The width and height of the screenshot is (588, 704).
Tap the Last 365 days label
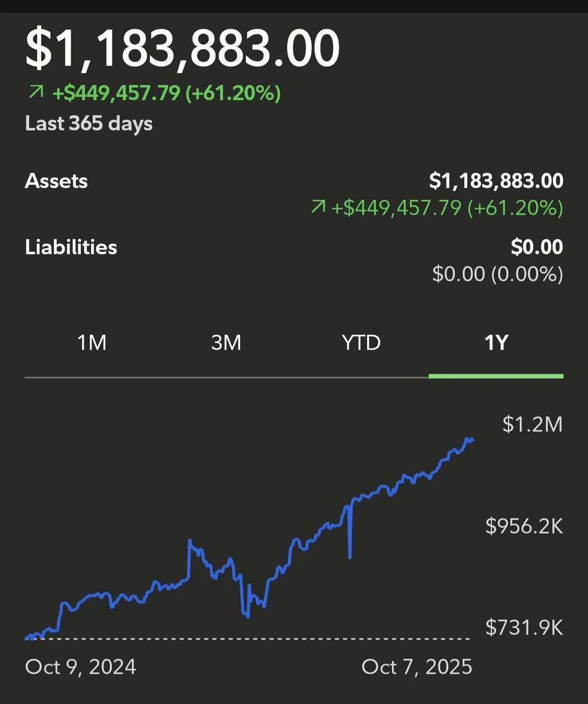89,124
